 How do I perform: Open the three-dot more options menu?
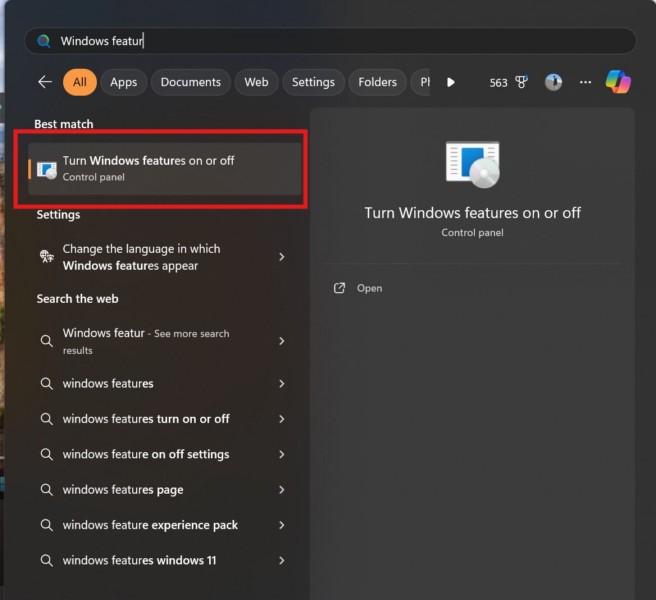[x=586, y=82]
